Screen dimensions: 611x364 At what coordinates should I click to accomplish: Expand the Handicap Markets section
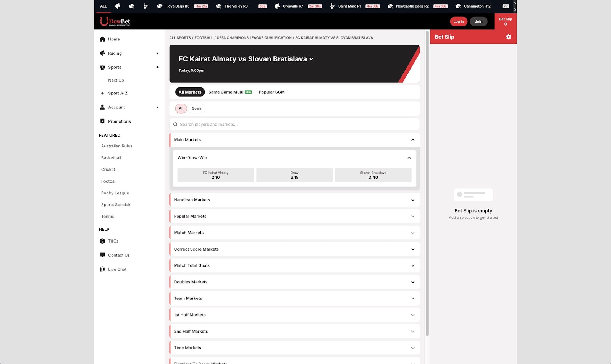294,200
